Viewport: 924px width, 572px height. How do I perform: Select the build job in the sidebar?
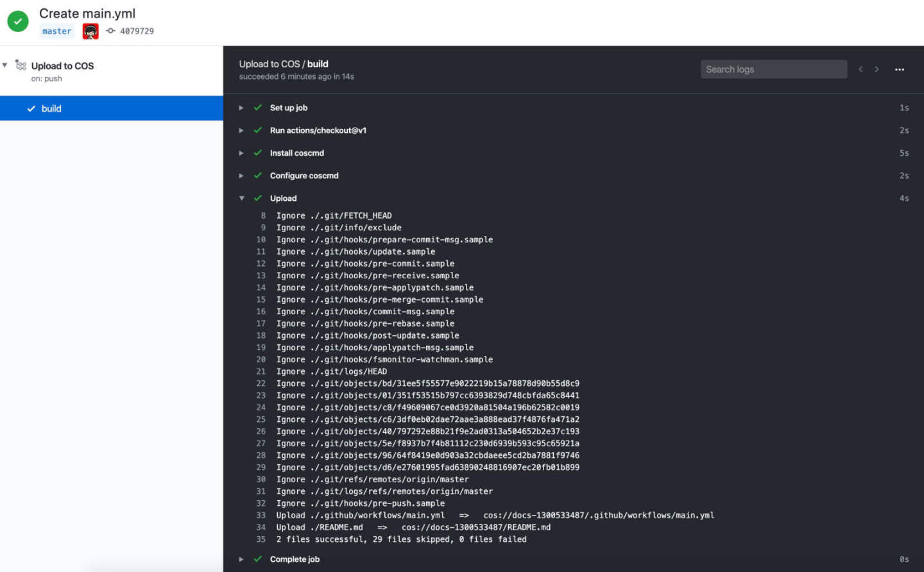coord(51,108)
